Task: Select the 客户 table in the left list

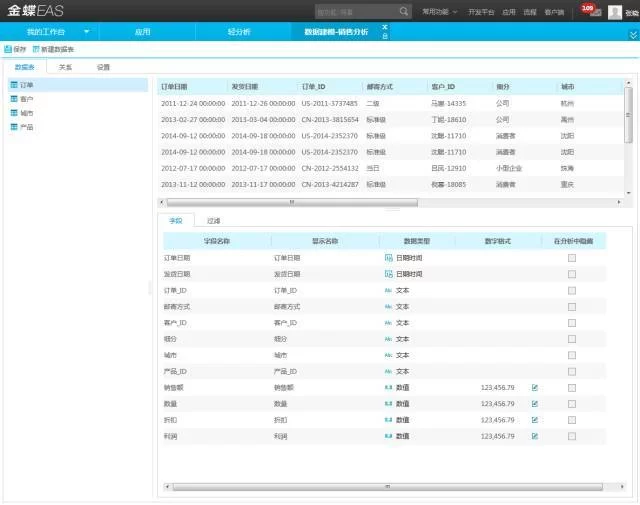Action: (x=26, y=99)
